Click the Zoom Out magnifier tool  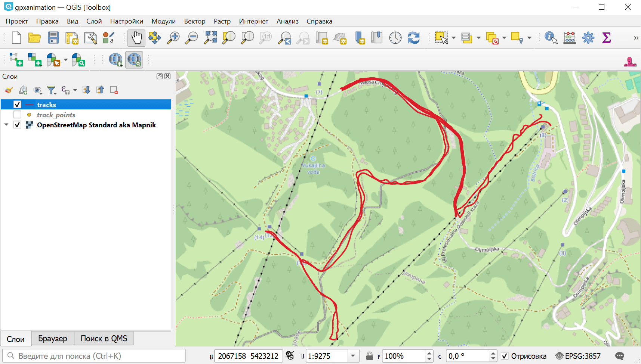point(192,38)
